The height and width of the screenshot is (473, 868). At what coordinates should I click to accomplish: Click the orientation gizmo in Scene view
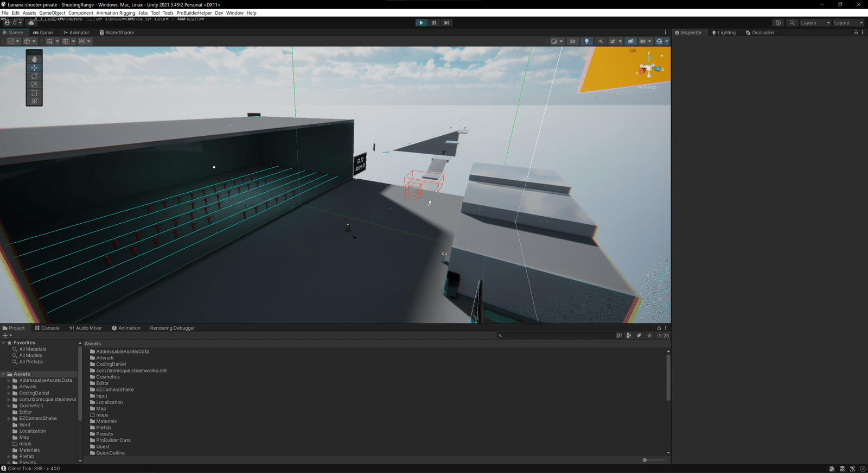[649, 68]
